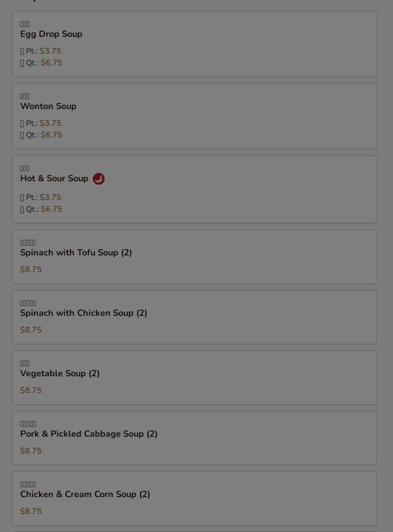393x532 pixels.
Task: Choose the Hot & Sour Soup title
Action: click(x=54, y=178)
